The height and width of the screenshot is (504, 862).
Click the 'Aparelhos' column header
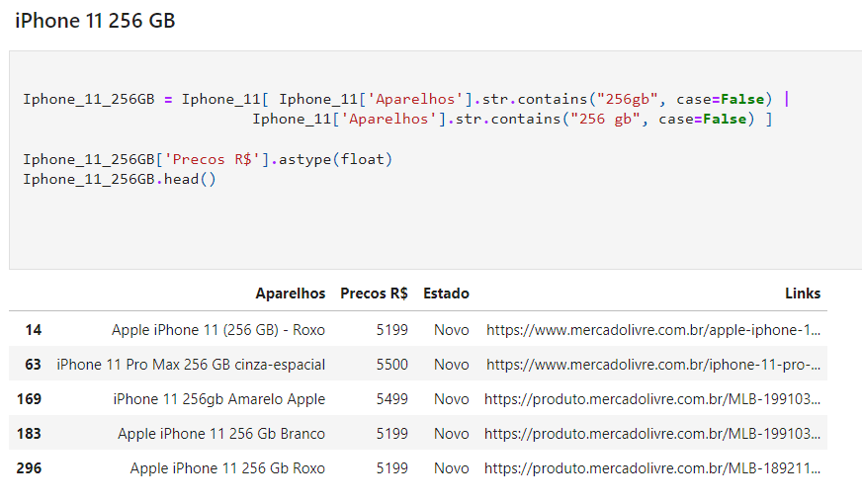pos(291,294)
